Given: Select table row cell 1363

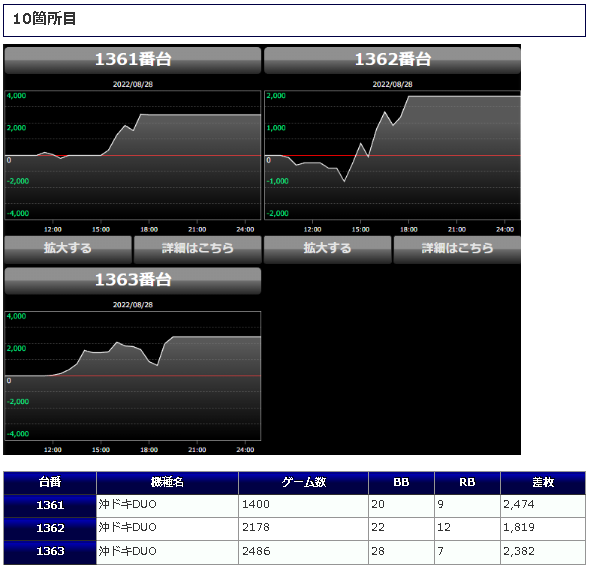Looking at the screenshot, I should click(50, 552).
